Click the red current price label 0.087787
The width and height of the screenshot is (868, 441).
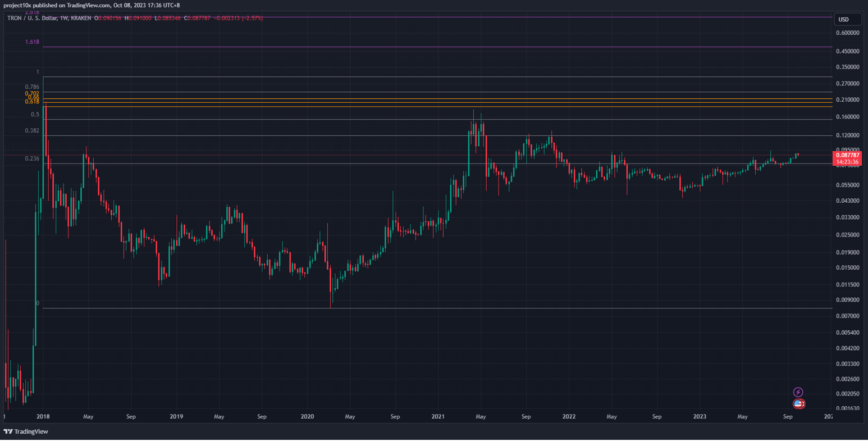[x=848, y=155]
